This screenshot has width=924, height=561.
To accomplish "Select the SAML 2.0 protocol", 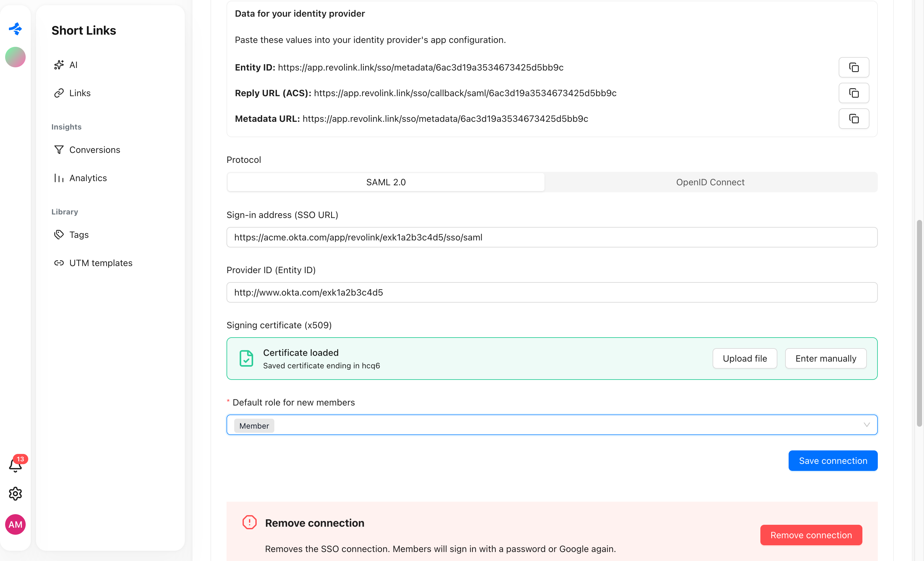I will point(386,182).
